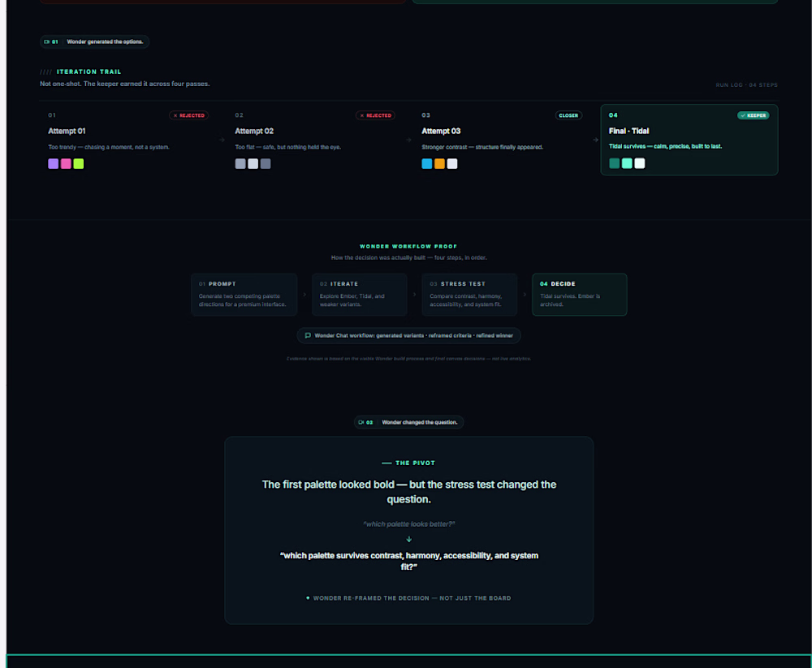The width and height of the screenshot is (812, 668).
Task: Click quote 'which palette survives contrast, harmony…'
Action: coord(409,561)
